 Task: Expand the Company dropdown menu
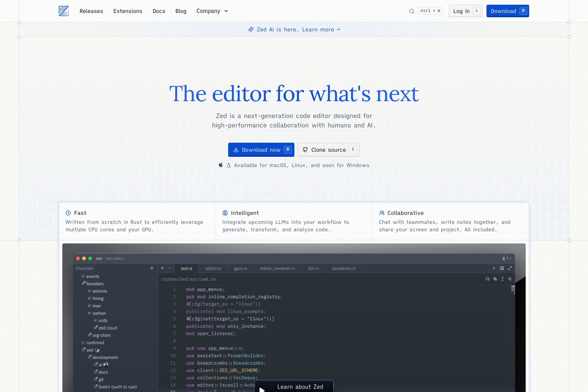point(212,11)
